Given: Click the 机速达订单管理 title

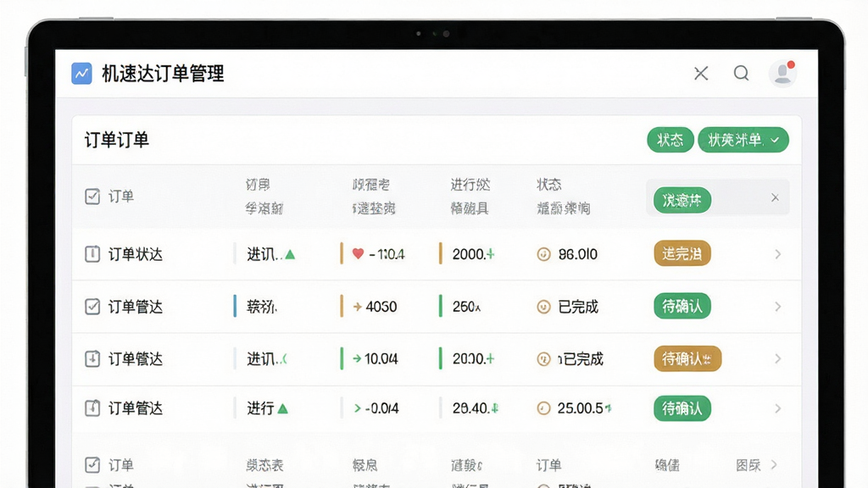Looking at the screenshot, I should coord(163,73).
